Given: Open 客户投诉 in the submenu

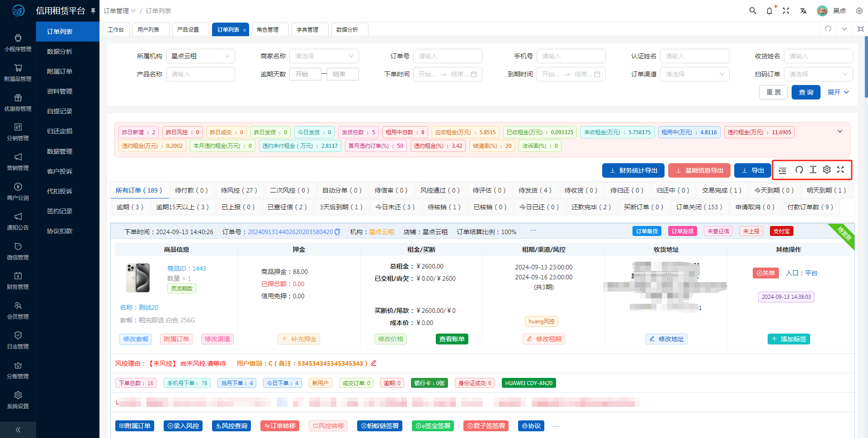Looking at the screenshot, I should pos(60,171).
